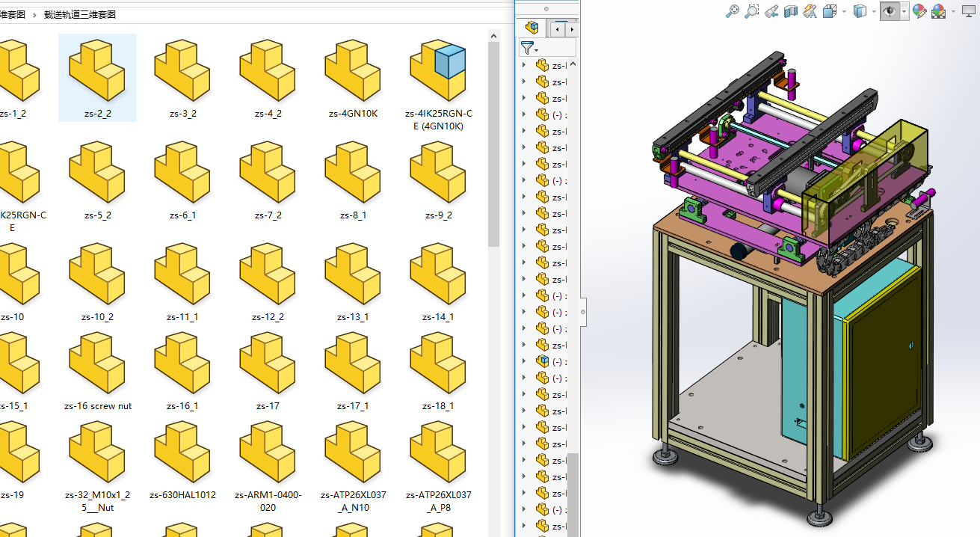The image size is (980, 537).
Task: Select file zs-630HAL1012
Action: (x=183, y=461)
